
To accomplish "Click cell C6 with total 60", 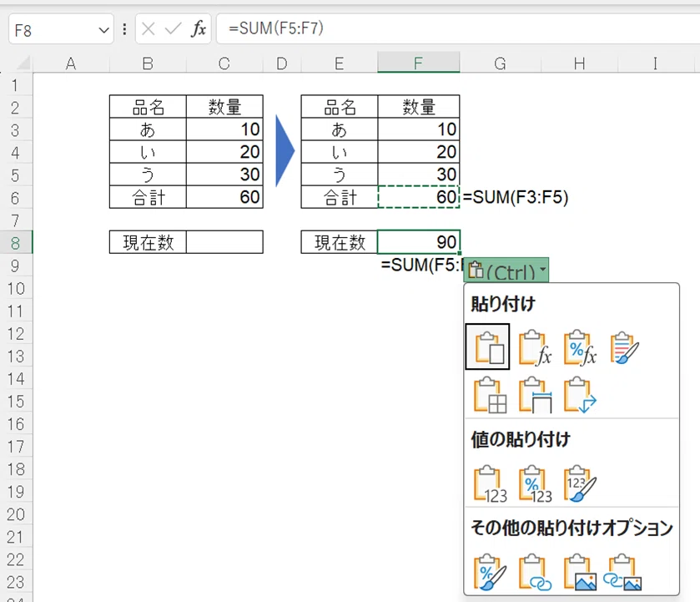I will point(224,197).
